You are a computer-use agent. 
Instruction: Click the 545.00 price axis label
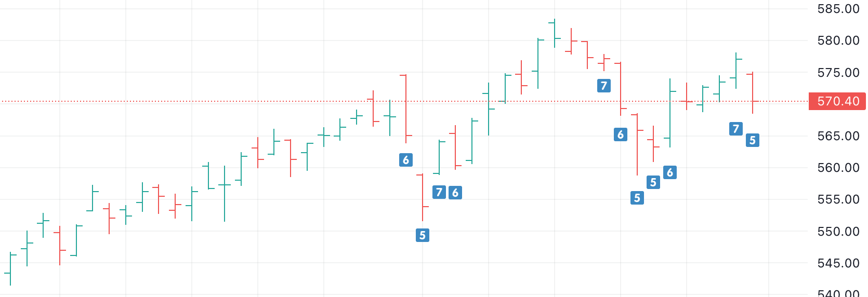coord(838,263)
